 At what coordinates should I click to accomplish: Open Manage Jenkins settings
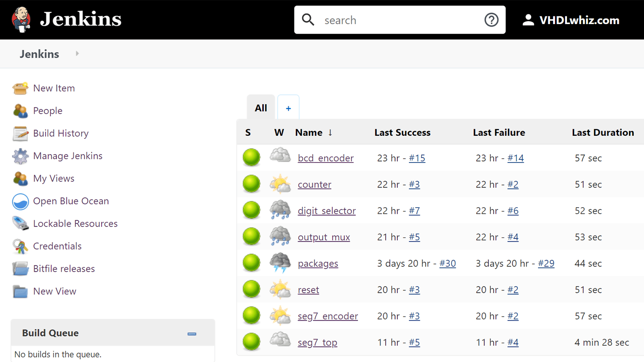coord(67,156)
